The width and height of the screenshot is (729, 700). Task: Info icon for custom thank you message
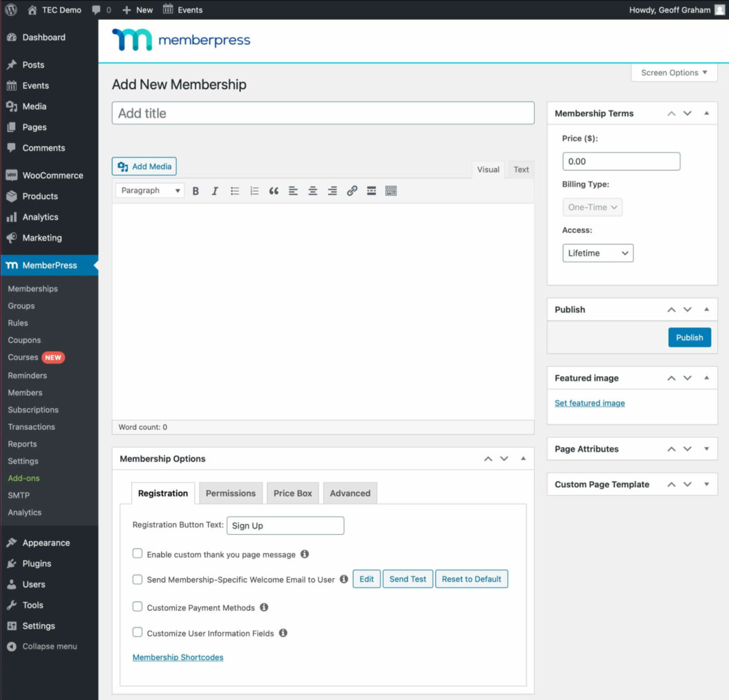click(x=305, y=554)
